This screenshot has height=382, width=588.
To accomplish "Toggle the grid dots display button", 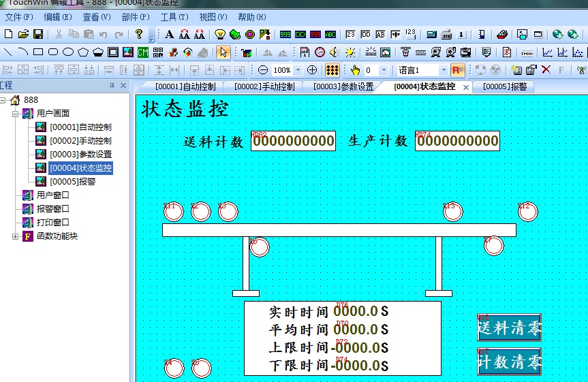I will coord(332,69).
